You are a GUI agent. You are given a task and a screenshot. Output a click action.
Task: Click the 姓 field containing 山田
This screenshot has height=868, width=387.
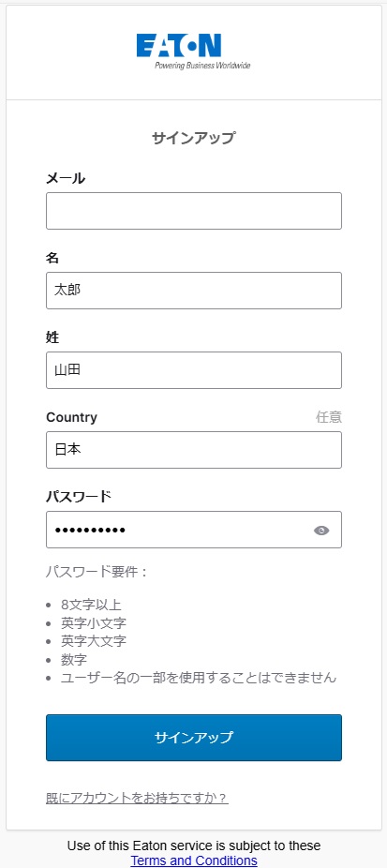tap(194, 370)
